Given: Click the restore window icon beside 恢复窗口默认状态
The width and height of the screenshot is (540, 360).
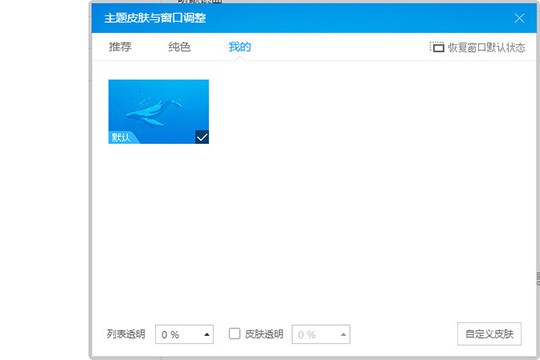Looking at the screenshot, I should [x=437, y=47].
